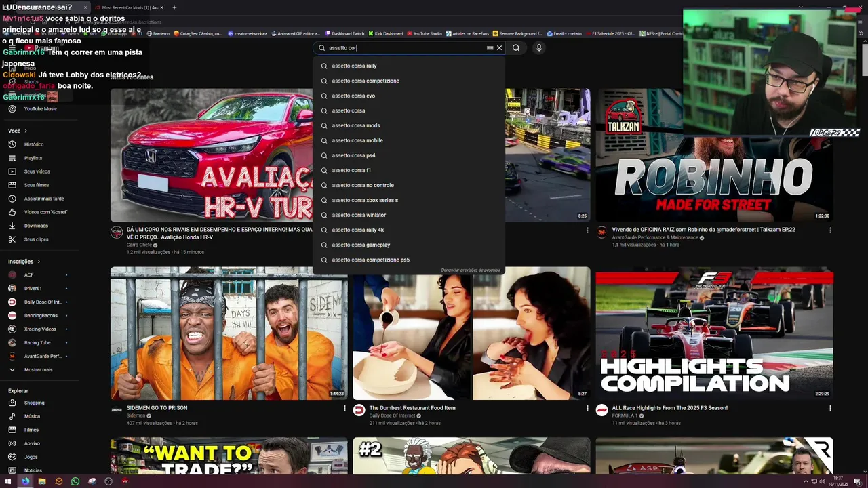The width and height of the screenshot is (868, 488).
Task: Select suggestion "assetto corsa no controle"
Action: tap(409, 185)
